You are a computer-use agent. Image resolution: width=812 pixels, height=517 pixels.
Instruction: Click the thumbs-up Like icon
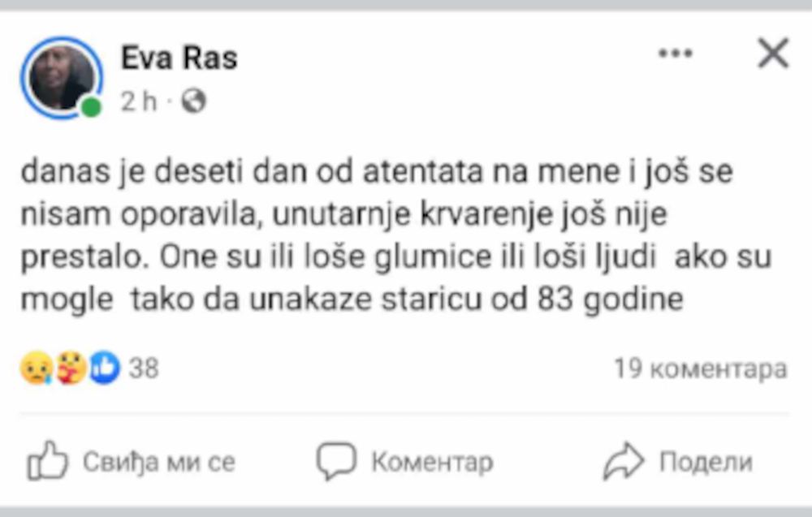48,462
